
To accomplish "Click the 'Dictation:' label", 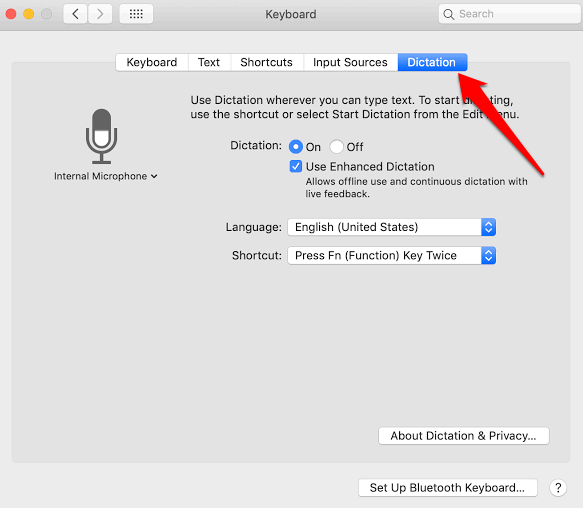I will point(256,145).
